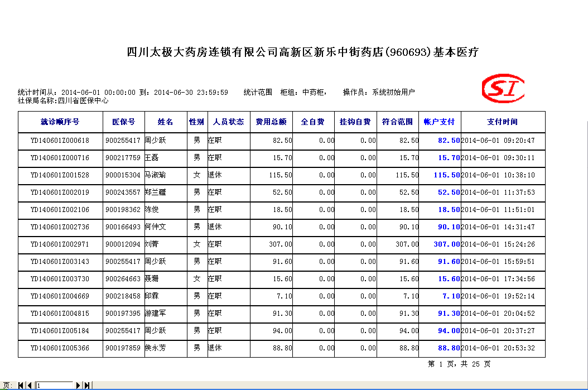Image resolution: width=588 pixels, height=390 pixels.
Task: Select the name 邱霖
Action: (152, 296)
